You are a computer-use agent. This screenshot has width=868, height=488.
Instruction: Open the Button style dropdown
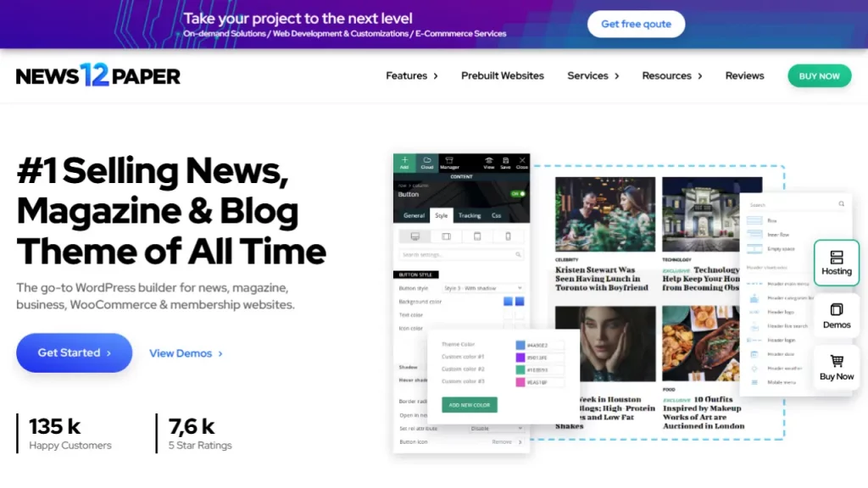(483, 288)
